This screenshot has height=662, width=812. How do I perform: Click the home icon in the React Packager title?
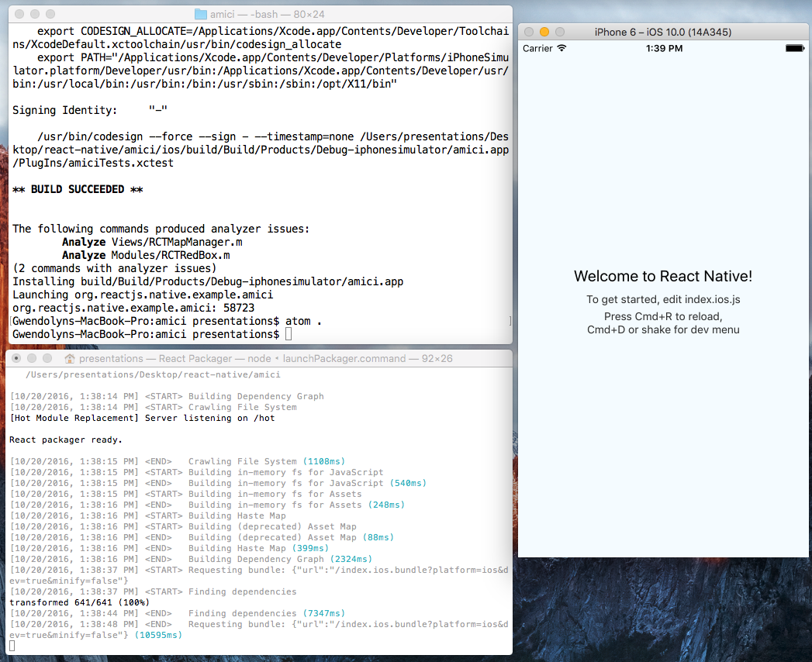(69, 358)
